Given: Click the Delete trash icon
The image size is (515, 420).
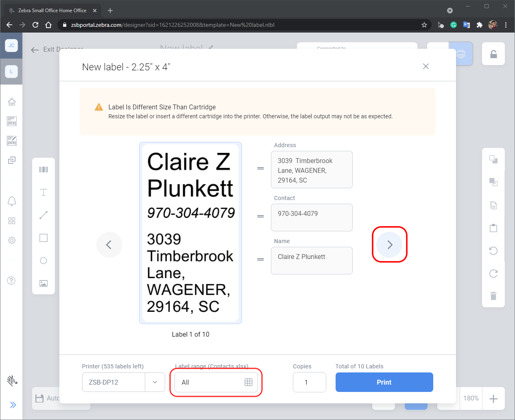Looking at the screenshot, I should [493, 296].
